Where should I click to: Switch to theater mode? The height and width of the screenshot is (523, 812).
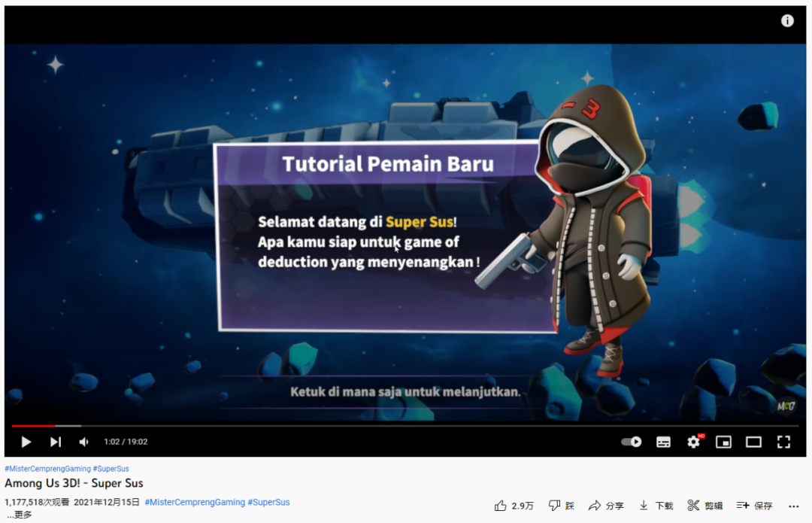753,442
